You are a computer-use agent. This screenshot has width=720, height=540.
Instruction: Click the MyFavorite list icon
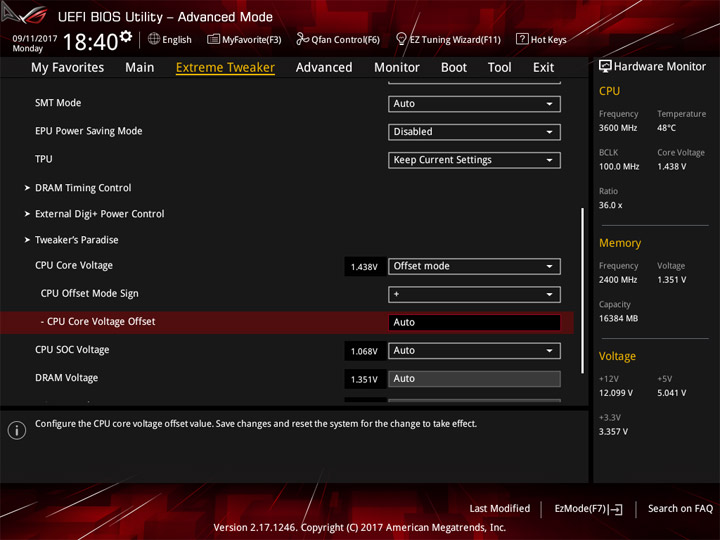(213, 39)
